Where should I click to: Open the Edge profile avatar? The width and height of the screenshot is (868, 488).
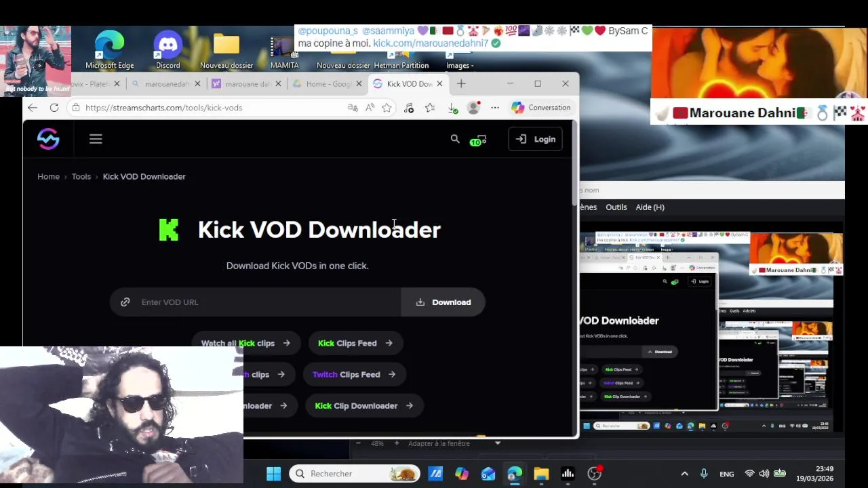click(473, 108)
